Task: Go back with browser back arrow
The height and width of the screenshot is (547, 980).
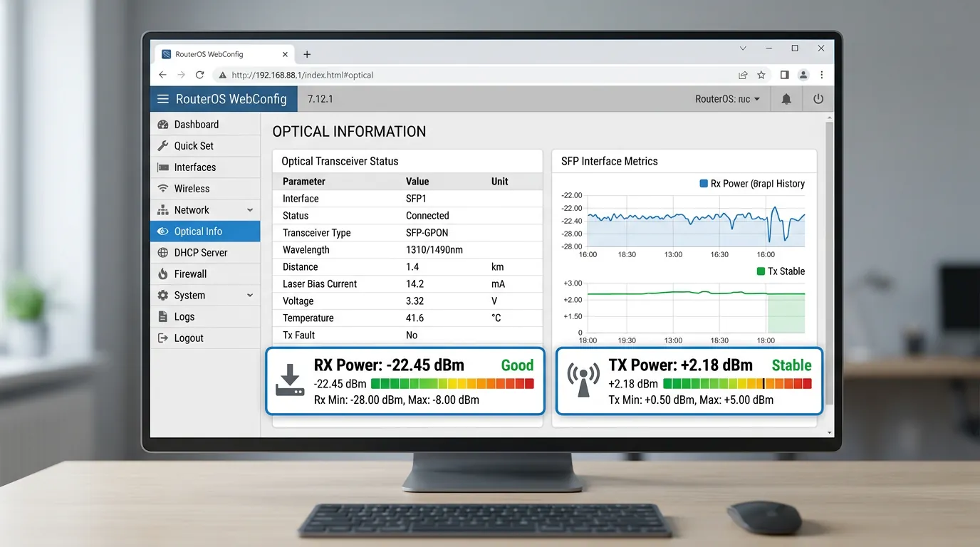Action: (x=162, y=75)
